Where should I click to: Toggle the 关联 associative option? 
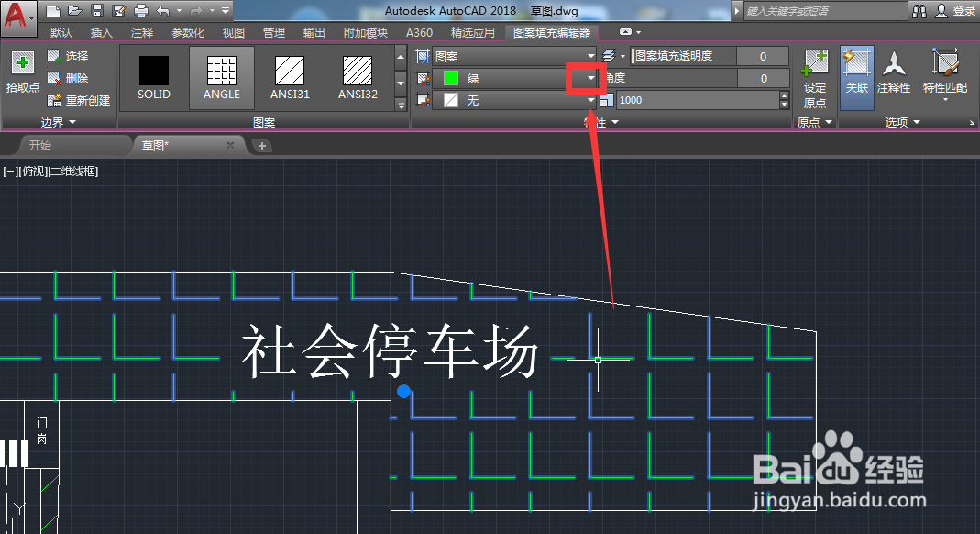(x=857, y=78)
